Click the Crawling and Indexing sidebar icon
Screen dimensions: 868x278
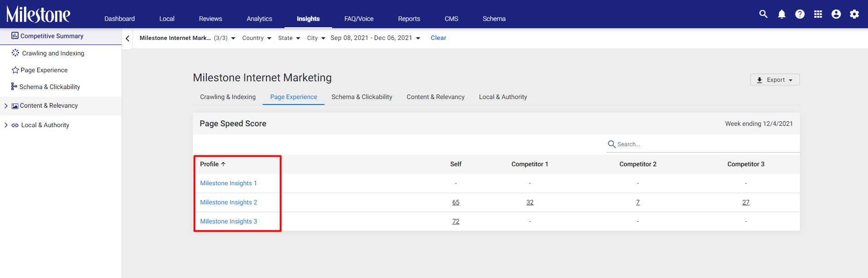[x=15, y=53]
